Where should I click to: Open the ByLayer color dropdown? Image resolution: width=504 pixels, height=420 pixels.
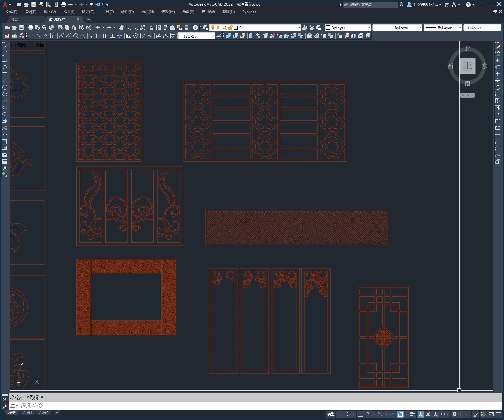[348, 28]
